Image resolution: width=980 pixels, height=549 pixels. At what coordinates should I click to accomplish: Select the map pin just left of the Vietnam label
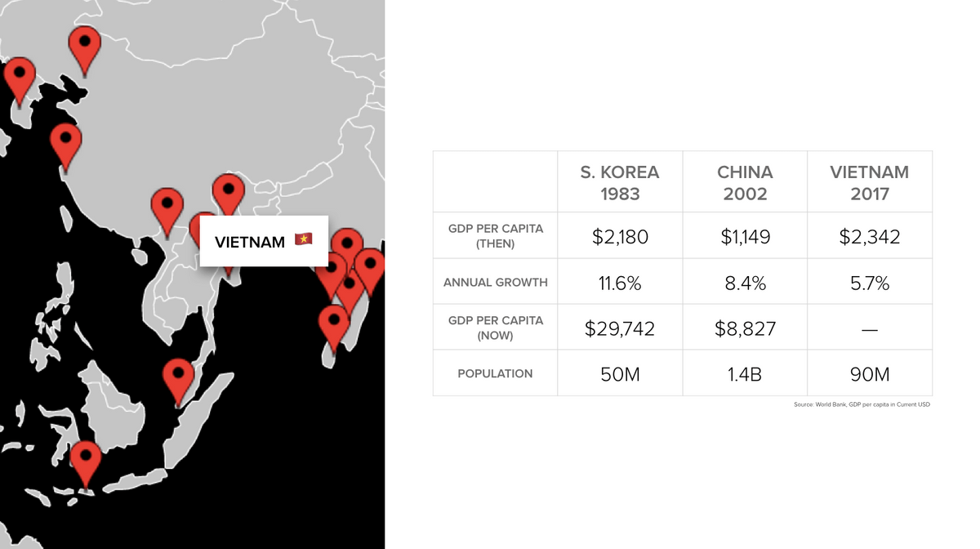click(x=167, y=212)
